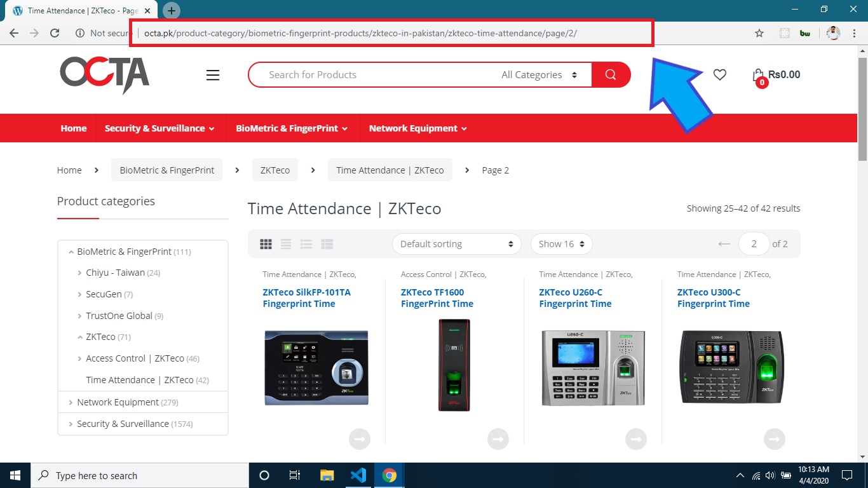
Task: Click TF1600 product image
Action: coord(454,365)
